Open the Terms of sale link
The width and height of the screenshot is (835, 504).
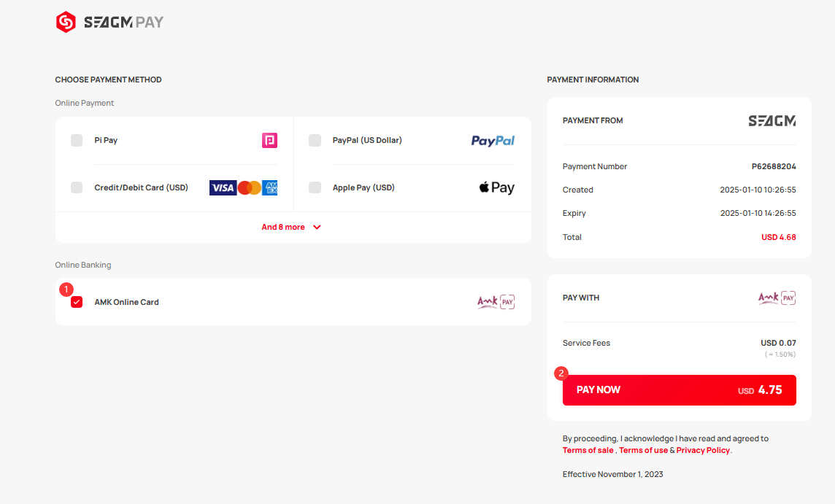[588, 450]
